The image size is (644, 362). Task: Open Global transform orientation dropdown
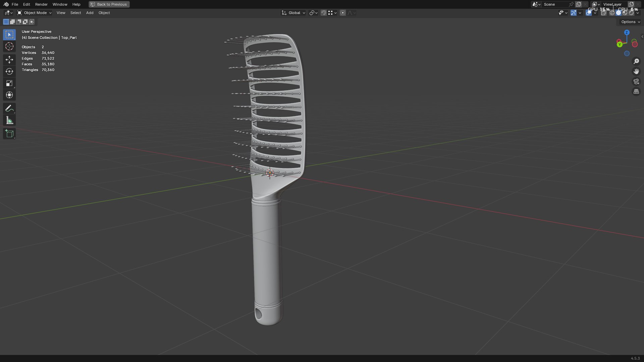293,13
